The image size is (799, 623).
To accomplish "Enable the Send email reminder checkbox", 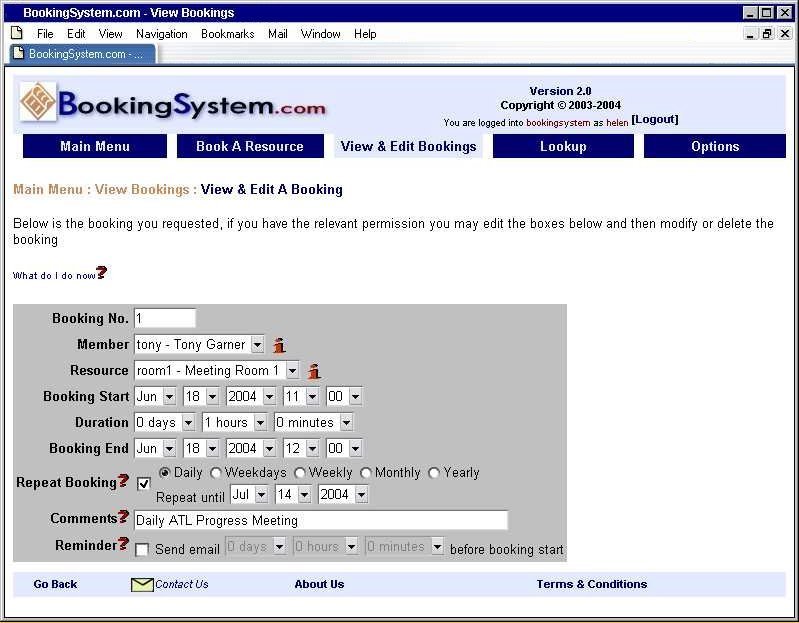I will coord(142,550).
